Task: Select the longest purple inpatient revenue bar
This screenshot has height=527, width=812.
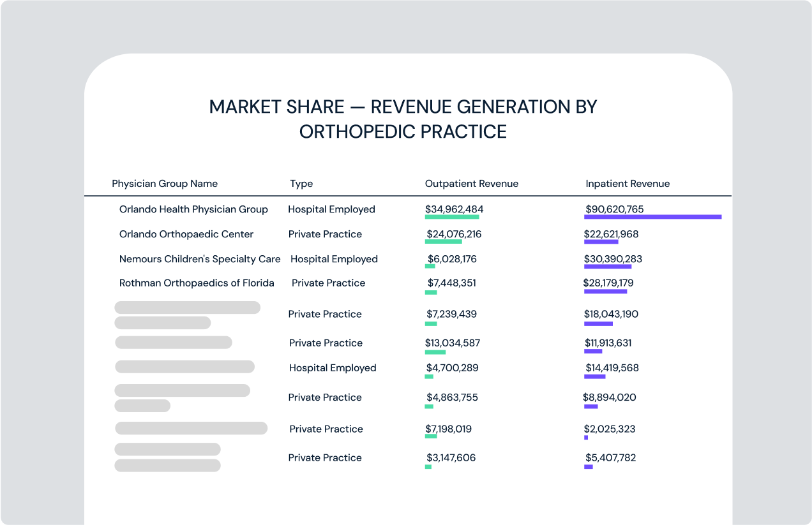Action: tap(652, 217)
